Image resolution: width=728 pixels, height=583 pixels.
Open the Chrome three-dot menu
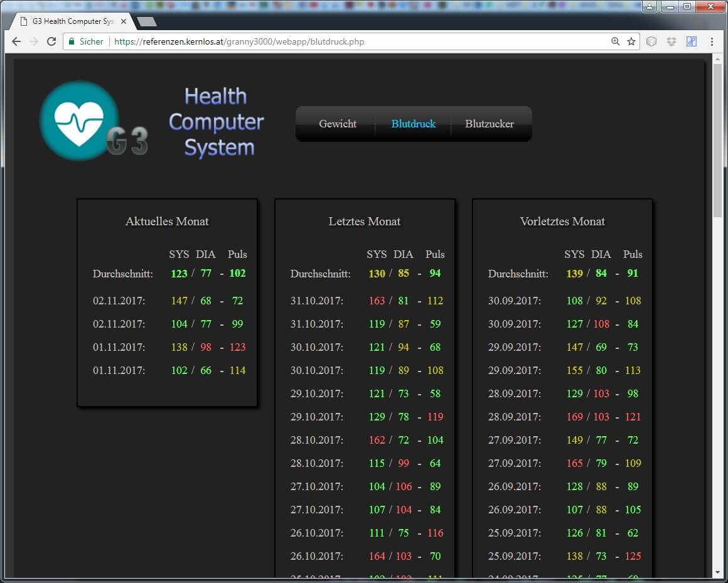pos(712,41)
